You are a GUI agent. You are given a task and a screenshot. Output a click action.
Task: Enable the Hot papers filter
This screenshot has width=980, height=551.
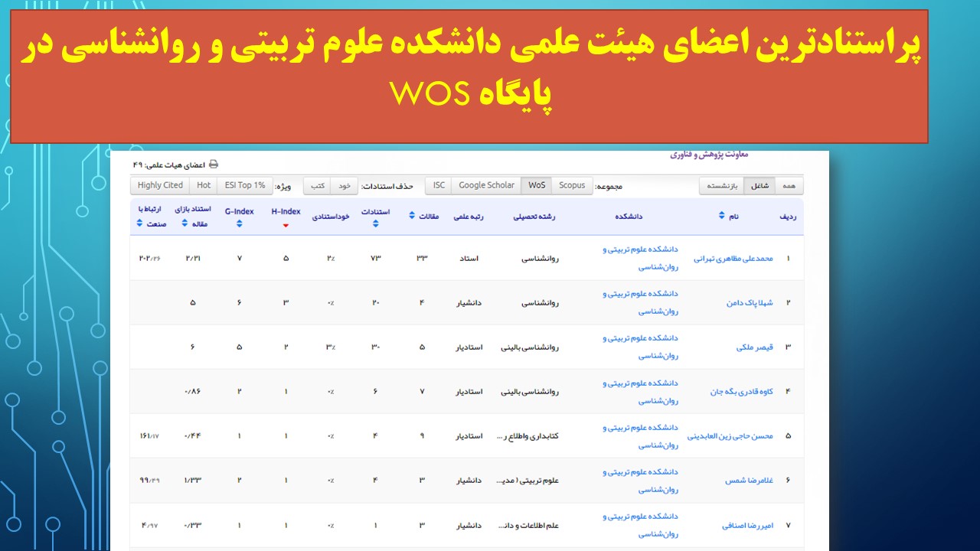(203, 185)
